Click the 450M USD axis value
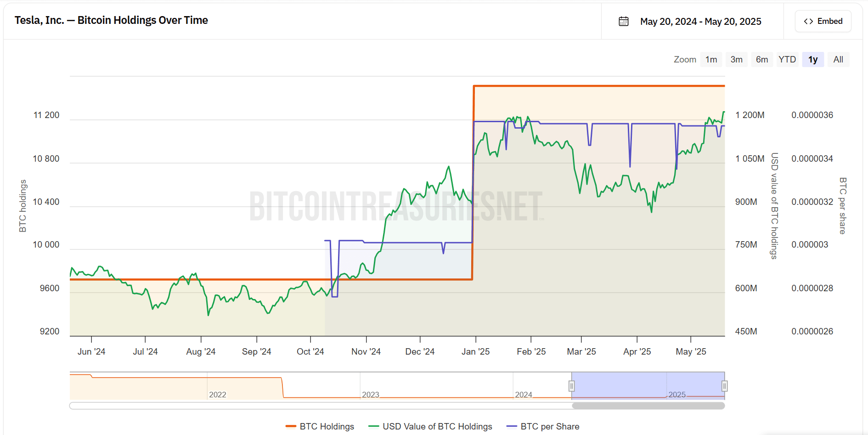 pos(746,331)
